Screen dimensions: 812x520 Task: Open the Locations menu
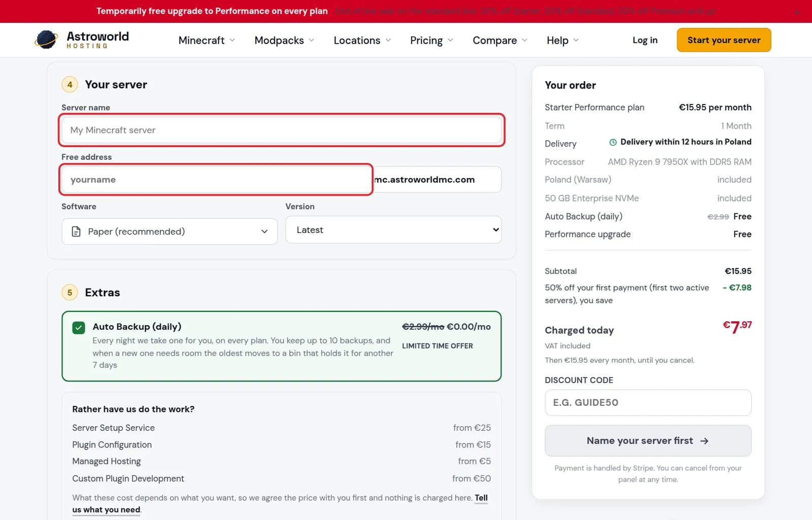click(x=362, y=40)
